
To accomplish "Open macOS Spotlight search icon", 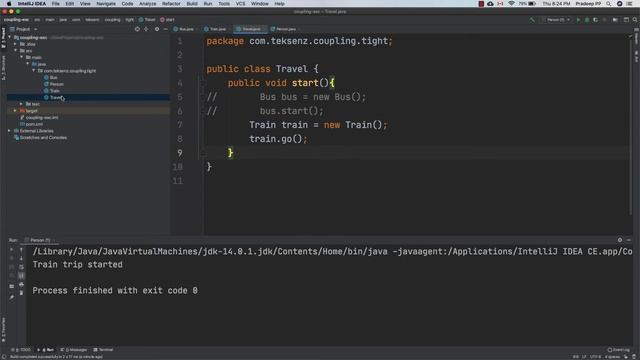I will pyautogui.click(x=609, y=4).
